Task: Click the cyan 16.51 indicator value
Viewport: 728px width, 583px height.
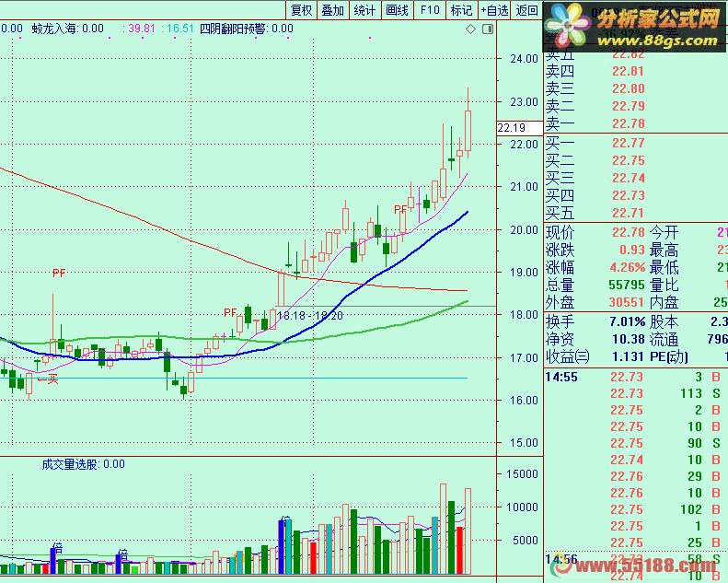Action: (x=179, y=29)
